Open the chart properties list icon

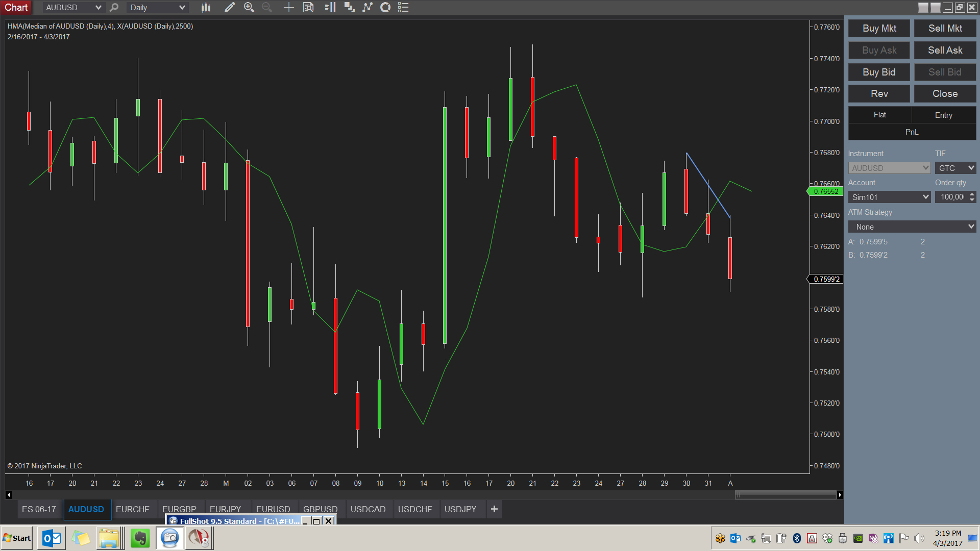[x=403, y=7]
